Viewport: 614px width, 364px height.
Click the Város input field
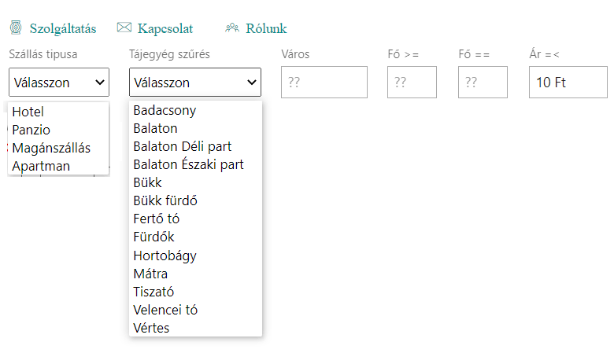(x=324, y=83)
